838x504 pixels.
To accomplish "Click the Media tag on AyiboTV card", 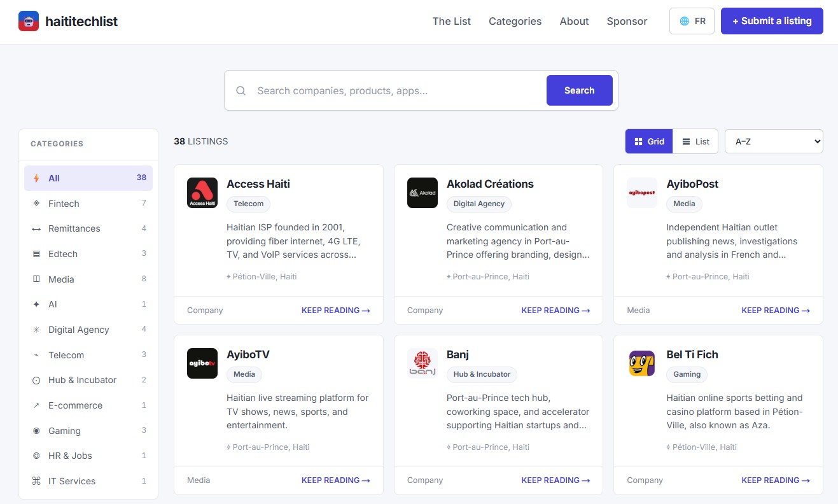I will (244, 374).
